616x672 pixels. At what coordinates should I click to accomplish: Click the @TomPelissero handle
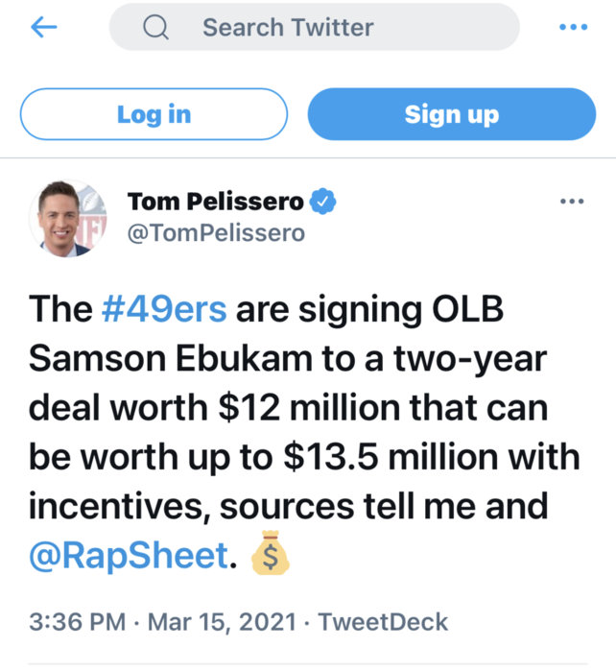[216, 233]
